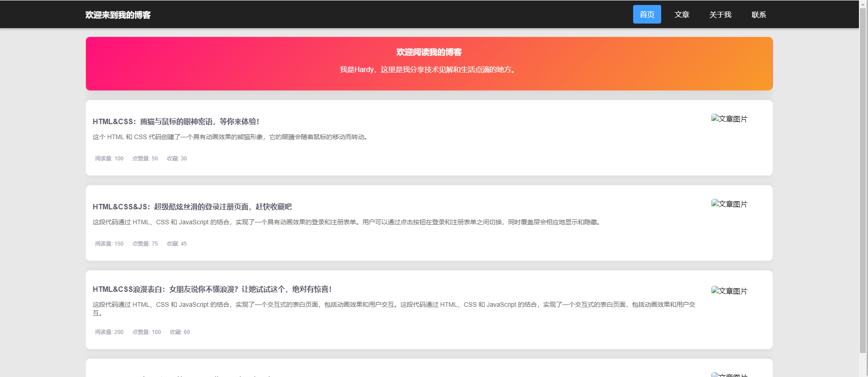The width and height of the screenshot is (868, 377).
Task: Open the 超级酷炫丝滑的登录注册页面 article title
Action: 192,207
